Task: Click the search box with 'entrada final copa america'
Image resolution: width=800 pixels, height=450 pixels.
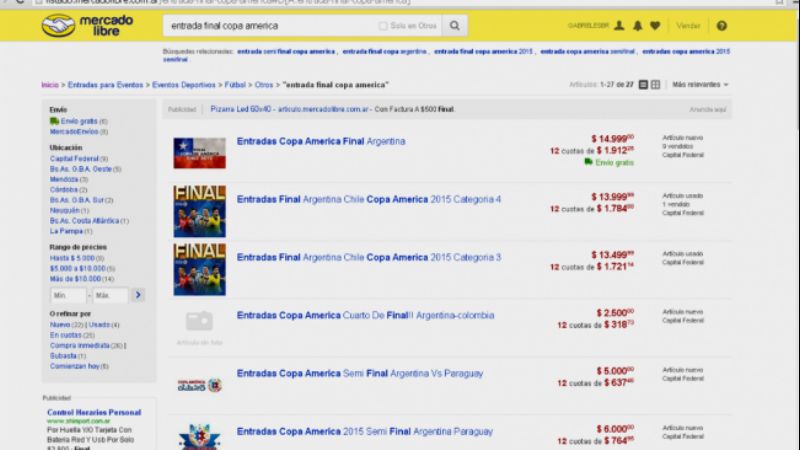Action: point(270,25)
